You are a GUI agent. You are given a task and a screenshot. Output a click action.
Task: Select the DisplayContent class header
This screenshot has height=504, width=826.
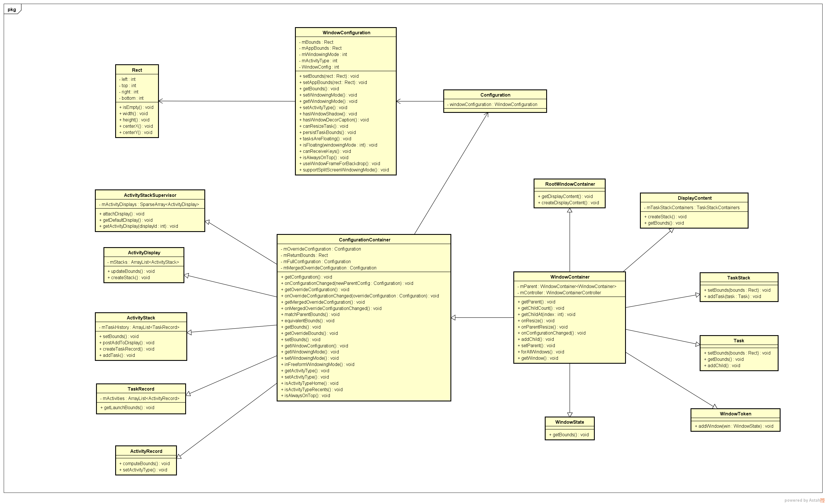point(695,198)
